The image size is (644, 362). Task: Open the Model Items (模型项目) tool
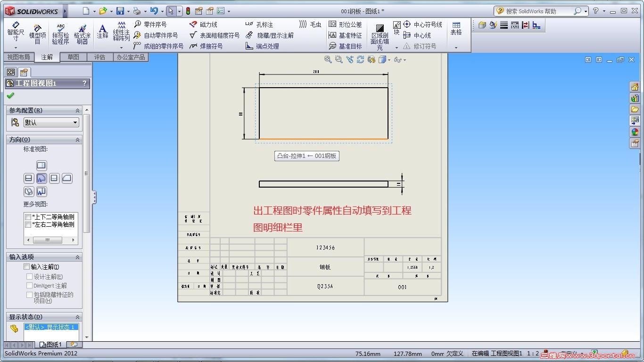(x=37, y=34)
